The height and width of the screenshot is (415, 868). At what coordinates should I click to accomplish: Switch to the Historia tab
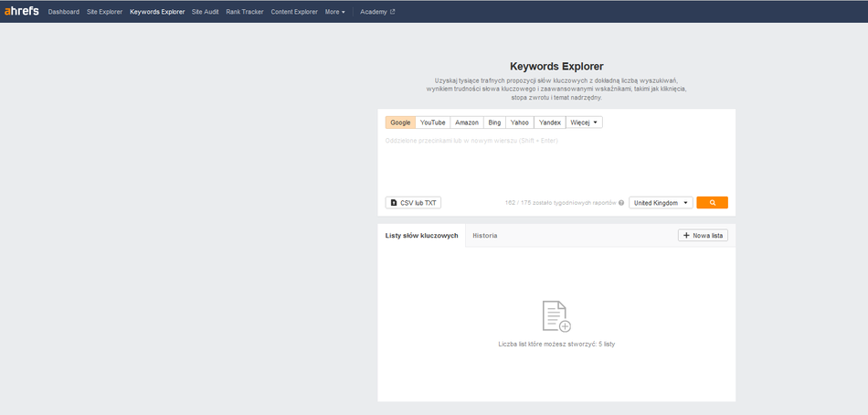click(485, 236)
